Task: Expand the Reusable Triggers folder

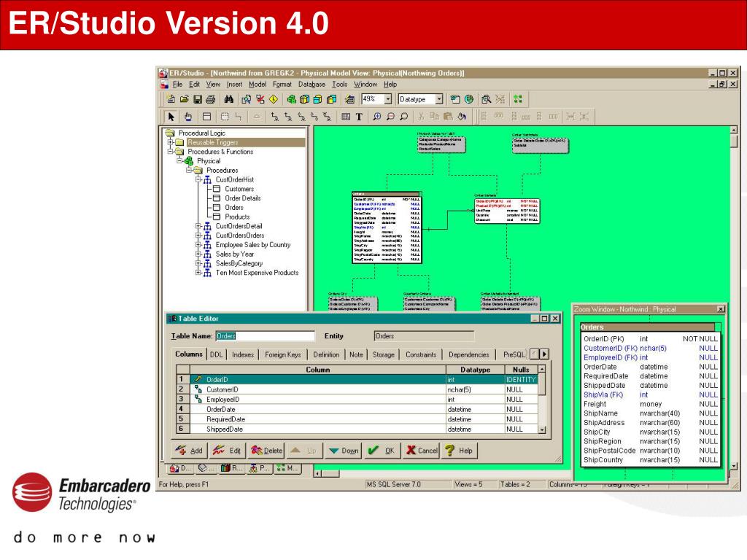Action: [x=171, y=142]
